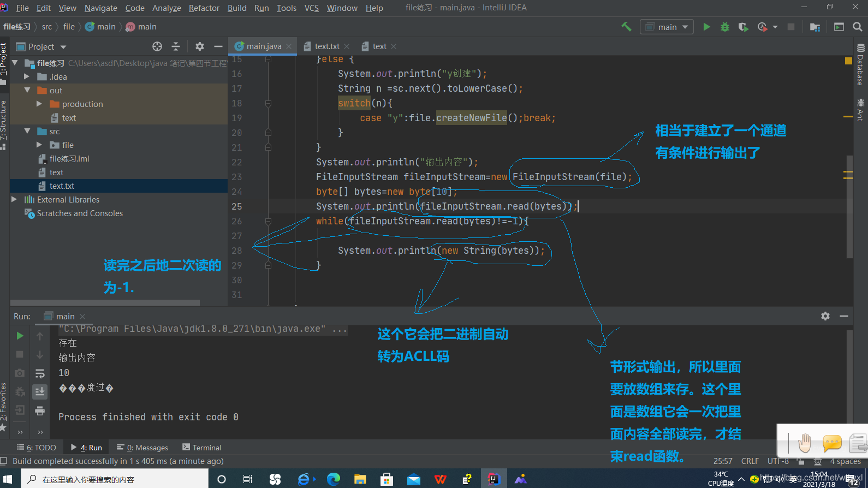The width and height of the screenshot is (868, 488).
Task: Open the Terminal tool window
Action: [201, 448]
